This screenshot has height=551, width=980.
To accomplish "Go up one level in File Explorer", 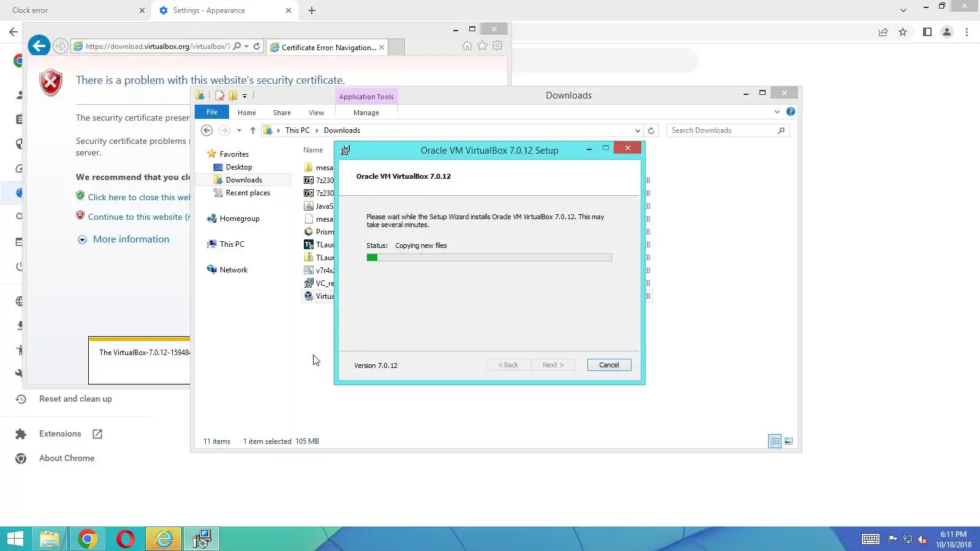I will tap(253, 130).
